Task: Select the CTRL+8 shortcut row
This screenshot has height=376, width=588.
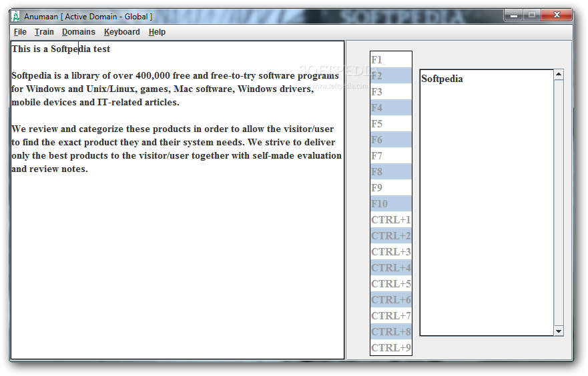Action: 390,332
